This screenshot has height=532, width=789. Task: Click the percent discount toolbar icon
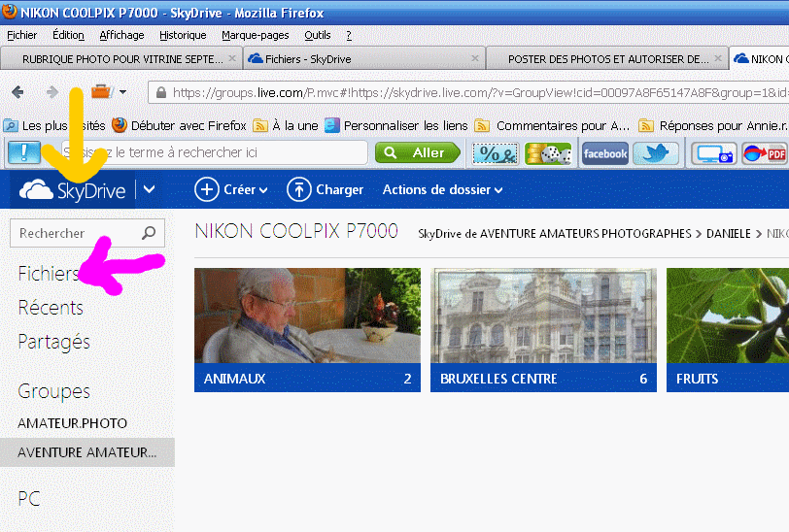click(x=496, y=153)
